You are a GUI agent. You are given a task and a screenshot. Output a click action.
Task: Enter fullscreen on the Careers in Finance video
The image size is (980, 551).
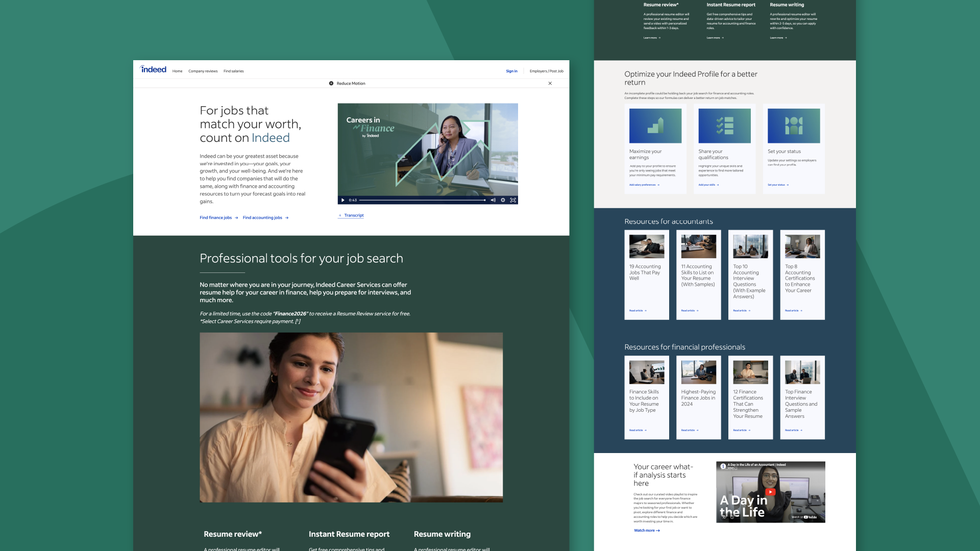513,200
